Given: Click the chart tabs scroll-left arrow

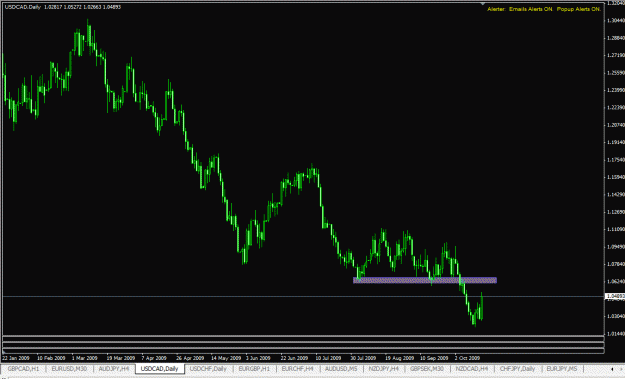Looking at the screenshot, I should tap(612, 369).
